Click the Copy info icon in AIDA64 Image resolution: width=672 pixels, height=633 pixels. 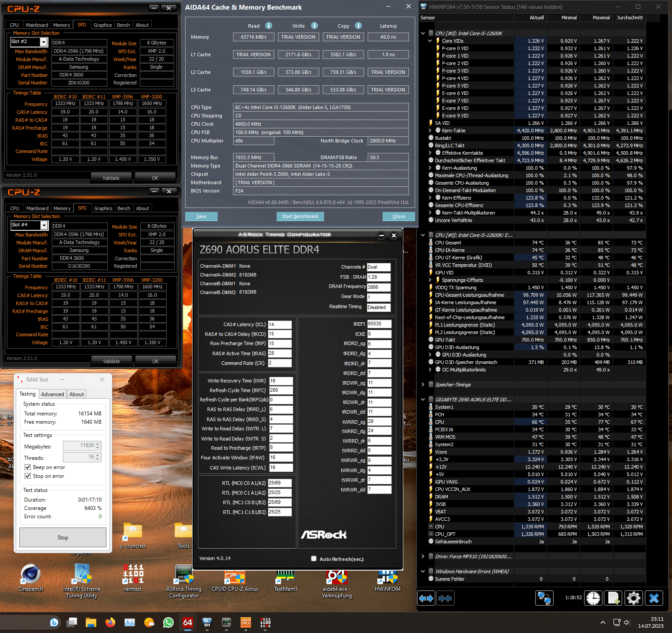pyautogui.click(x=358, y=25)
